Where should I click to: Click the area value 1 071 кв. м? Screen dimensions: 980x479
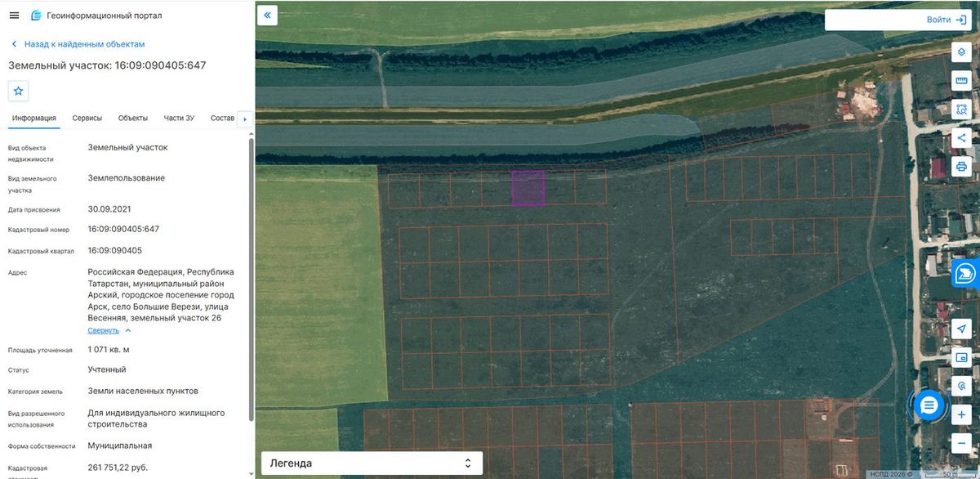pos(109,350)
